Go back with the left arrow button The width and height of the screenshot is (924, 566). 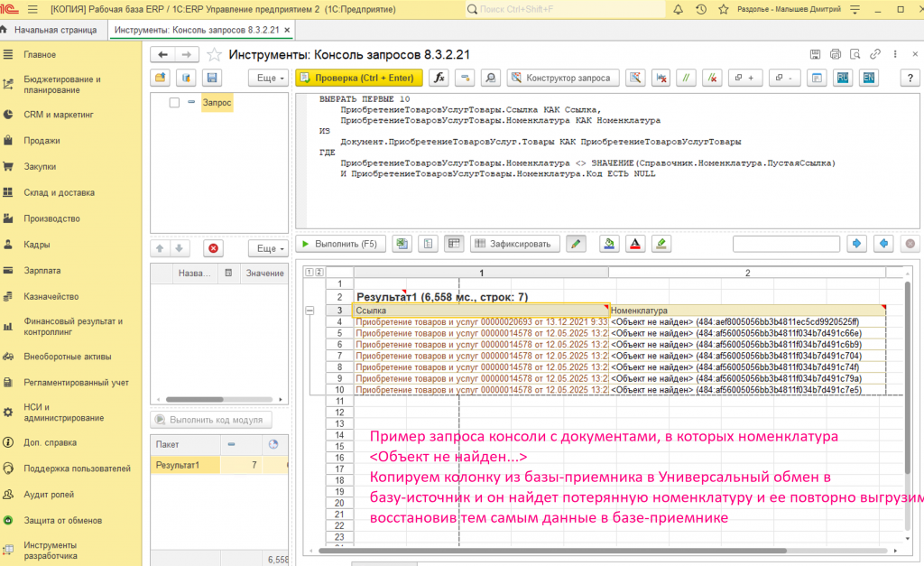click(162, 55)
